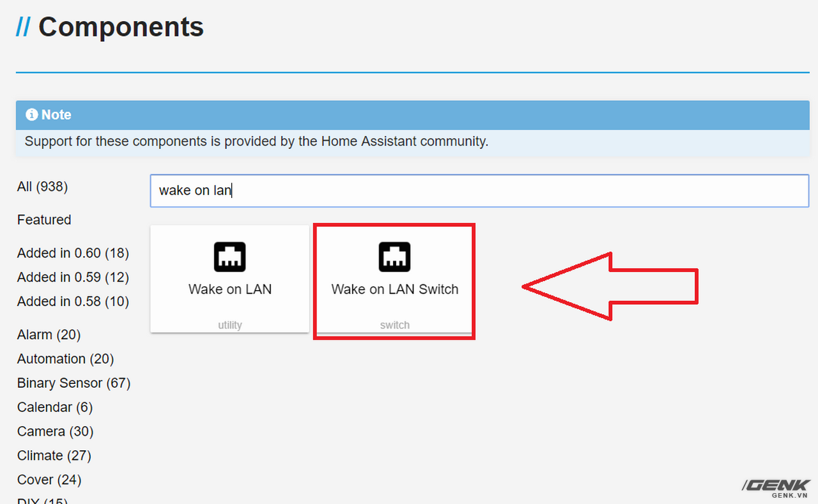Open the Alarm (20) category
818x504 pixels.
click(49, 335)
